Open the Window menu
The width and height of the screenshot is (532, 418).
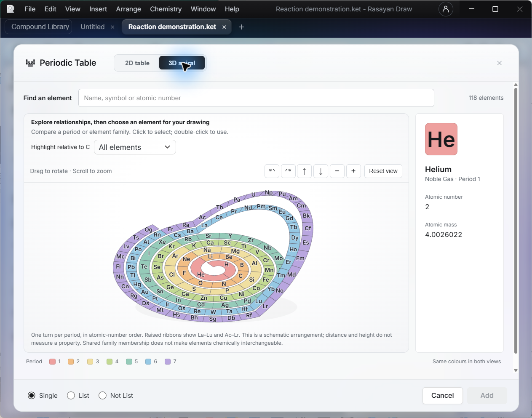[x=203, y=9]
